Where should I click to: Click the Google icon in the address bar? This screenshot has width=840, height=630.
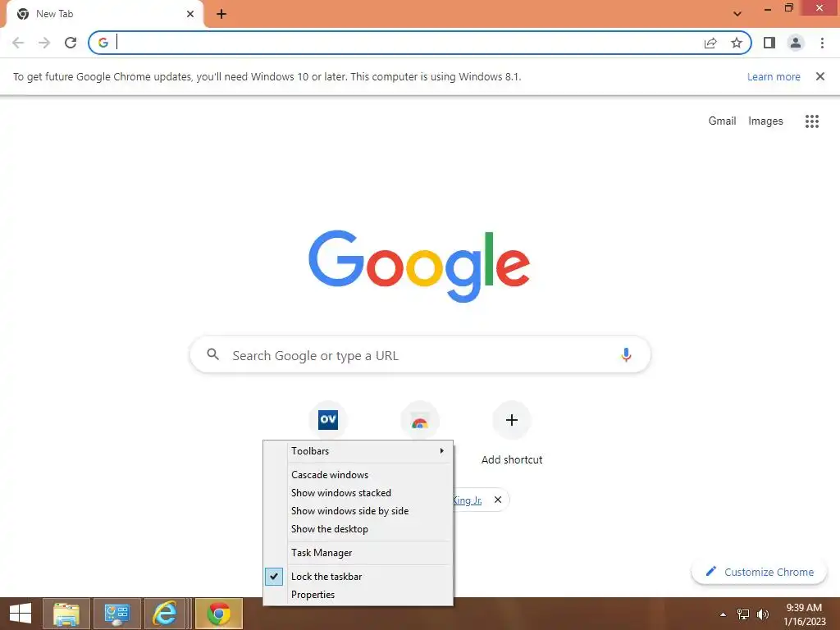[103, 43]
